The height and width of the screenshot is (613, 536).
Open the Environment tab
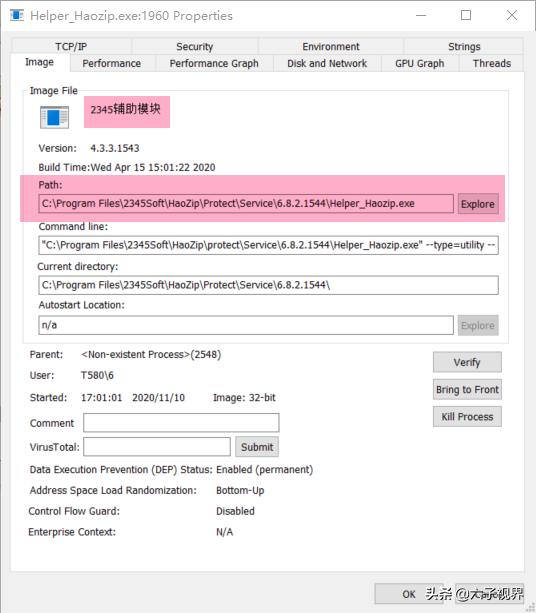click(x=330, y=47)
